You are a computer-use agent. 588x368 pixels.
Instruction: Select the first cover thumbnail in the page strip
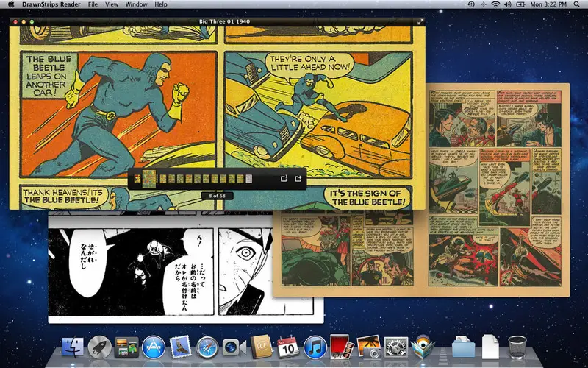point(137,179)
